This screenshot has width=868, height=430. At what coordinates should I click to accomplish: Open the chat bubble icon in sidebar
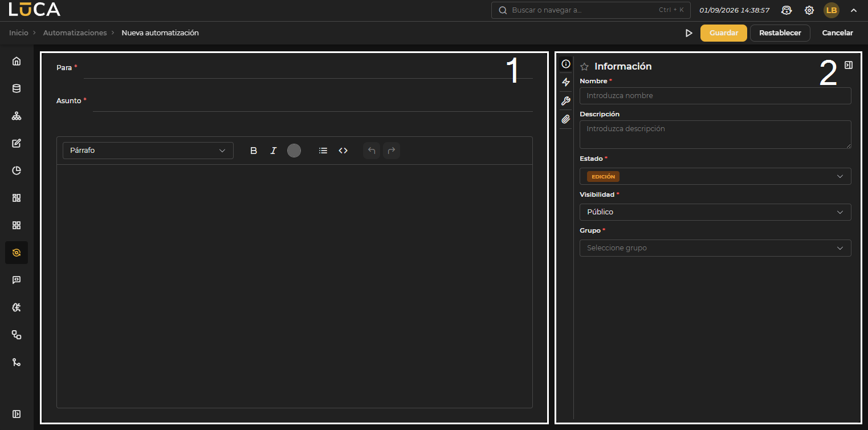(17, 280)
